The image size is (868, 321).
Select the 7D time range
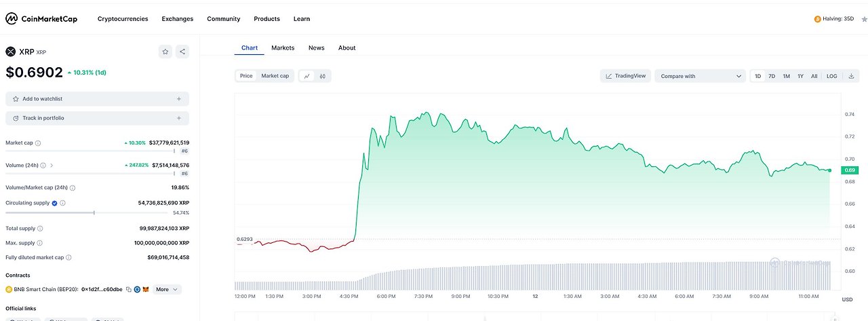click(x=772, y=76)
